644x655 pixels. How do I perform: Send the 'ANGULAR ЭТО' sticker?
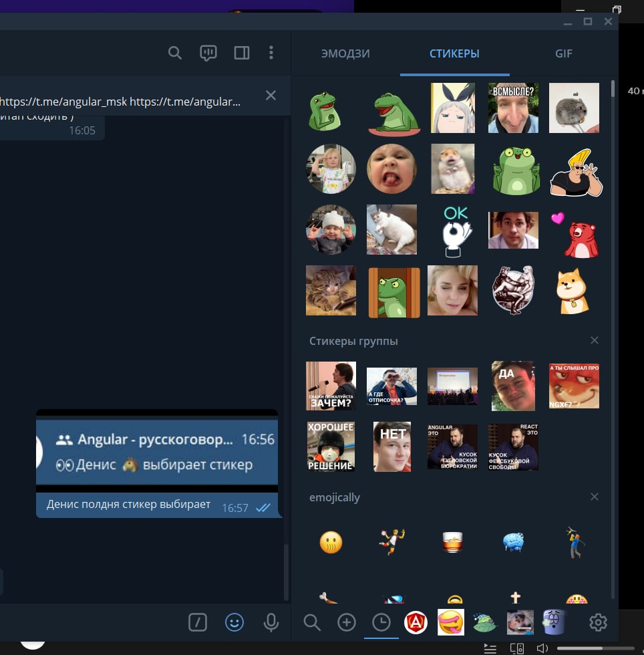(x=452, y=446)
